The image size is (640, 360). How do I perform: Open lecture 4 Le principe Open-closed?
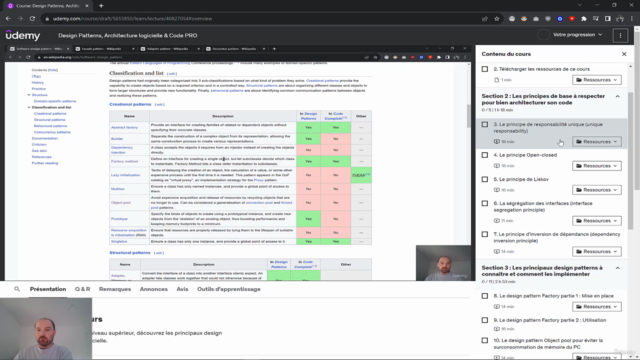coord(525,155)
